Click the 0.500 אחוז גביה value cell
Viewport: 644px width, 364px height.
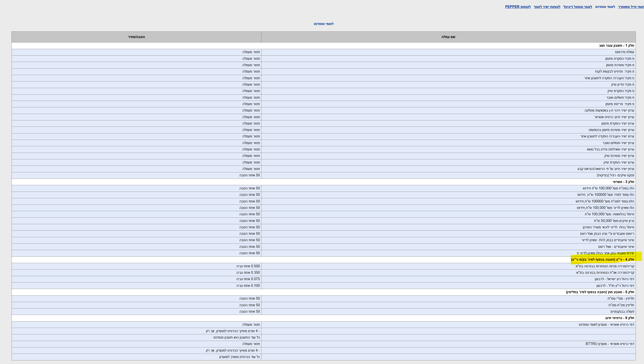click(248, 266)
